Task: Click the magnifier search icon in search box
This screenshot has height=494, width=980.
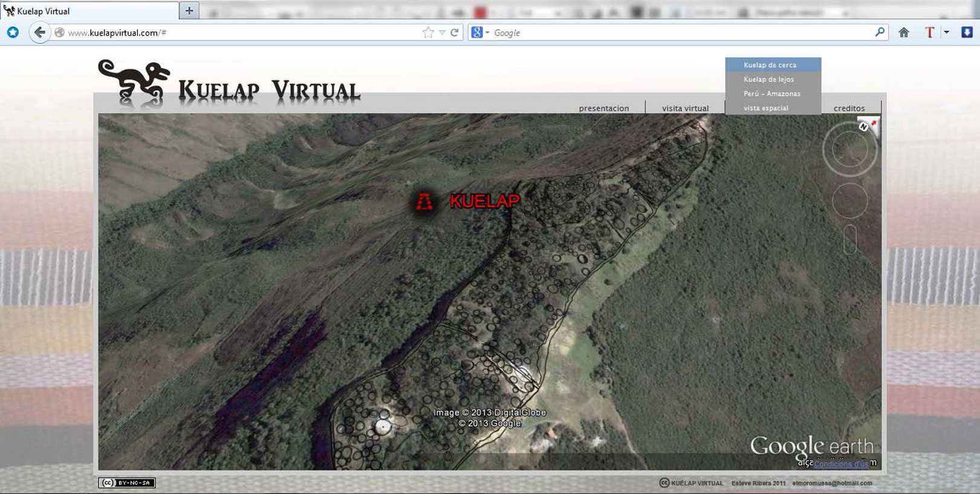Action: pos(880,33)
